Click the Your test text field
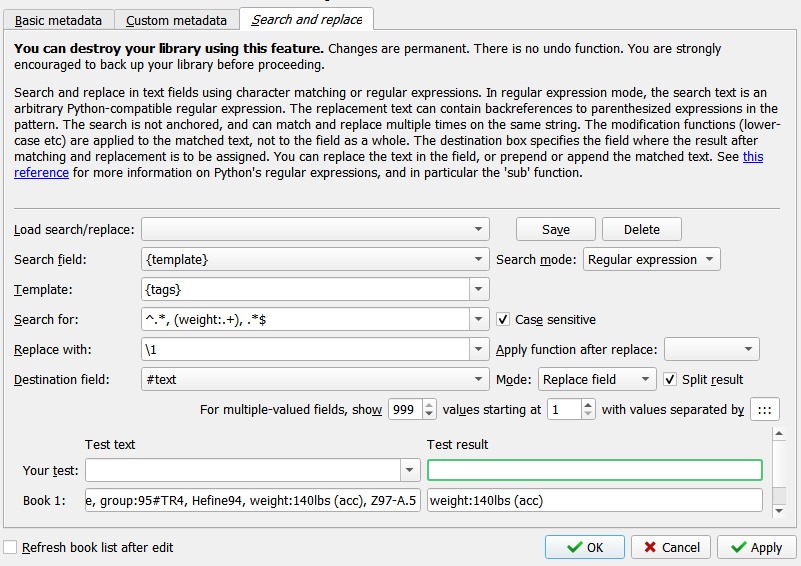This screenshot has width=801, height=566. pos(243,470)
